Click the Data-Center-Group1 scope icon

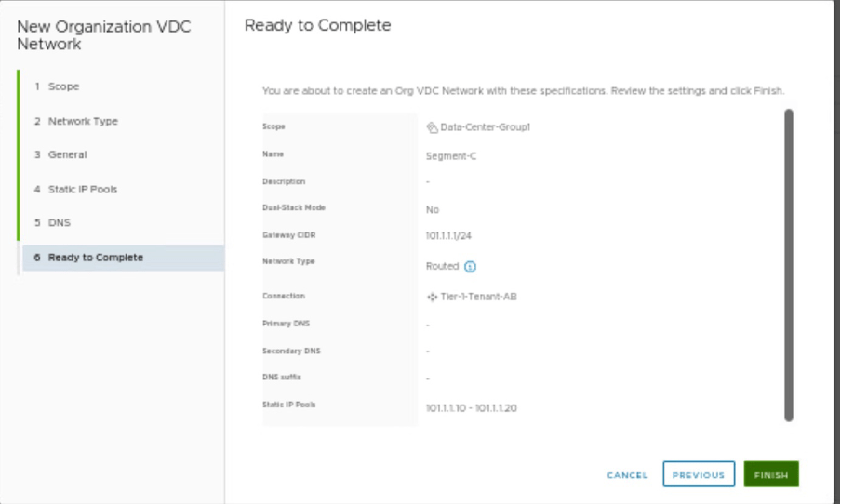coord(432,127)
